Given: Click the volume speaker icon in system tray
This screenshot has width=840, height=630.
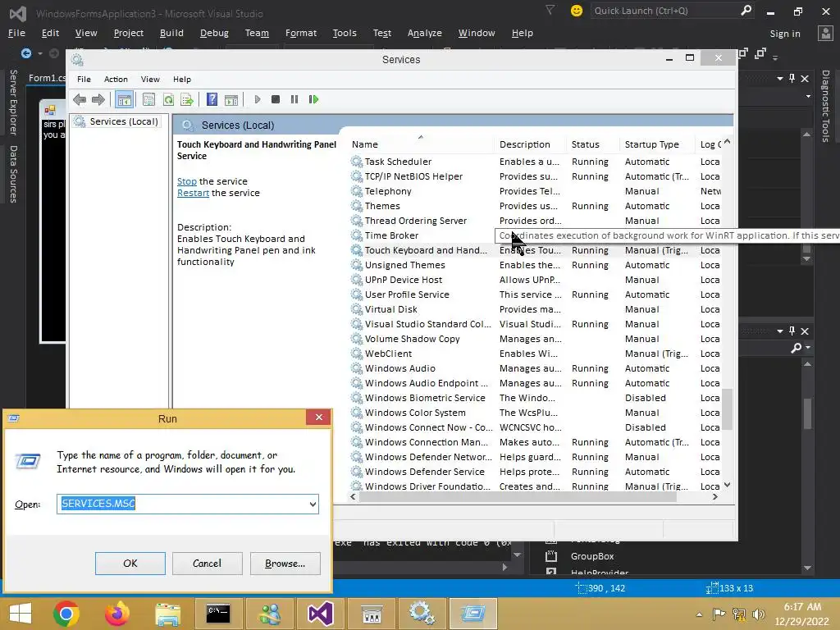Looking at the screenshot, I should coord(758,614).
